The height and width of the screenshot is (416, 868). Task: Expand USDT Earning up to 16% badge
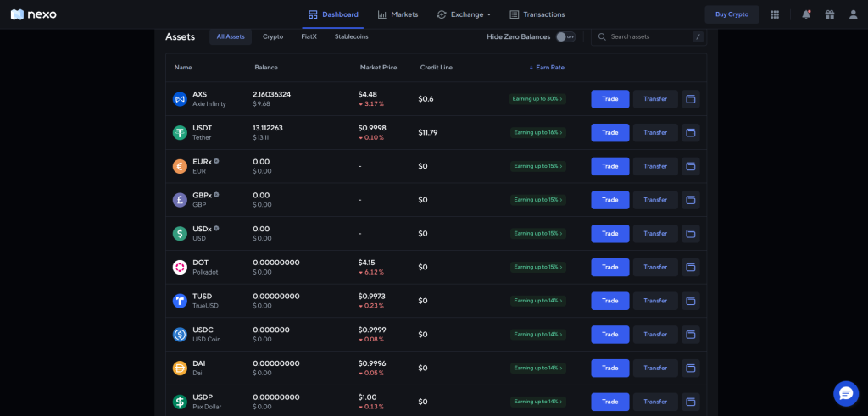tap(538, 133)
